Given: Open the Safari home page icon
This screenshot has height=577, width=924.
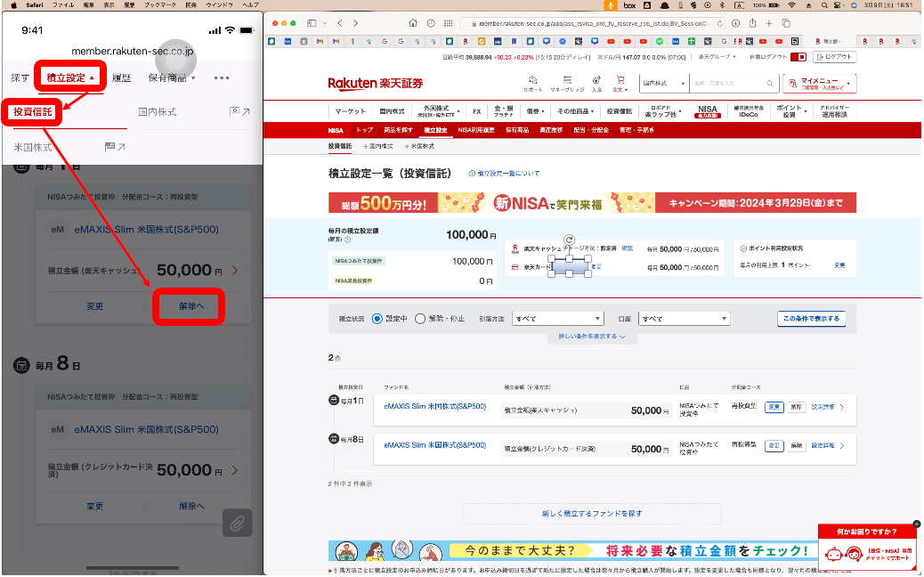Looking at the screenshot, I should click(x=413, y=23).
